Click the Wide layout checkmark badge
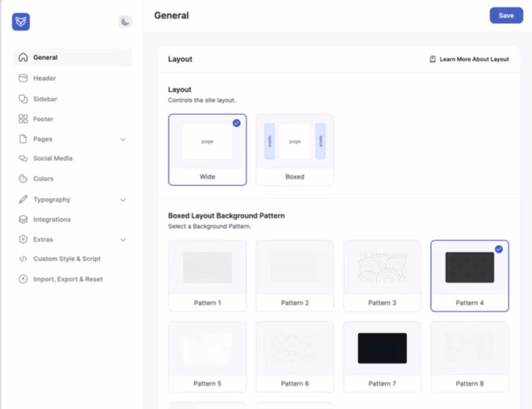Screen dimensions: 532x409 tap(236, 123)
